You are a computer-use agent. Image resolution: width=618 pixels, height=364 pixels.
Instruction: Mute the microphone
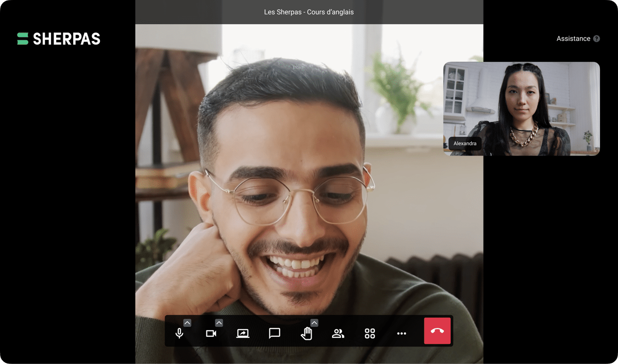(x=179, y=334)
